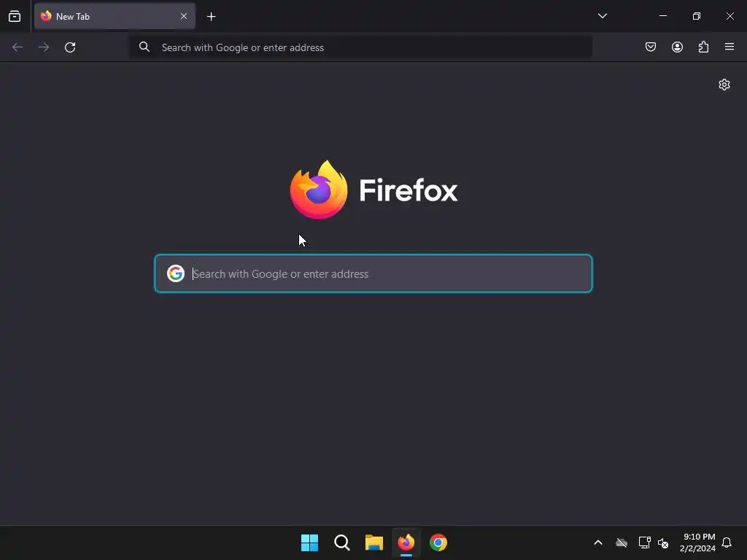The width and height of the screenshot is (747, 560).
Task: Go forward one page
Action: [44, 47]
